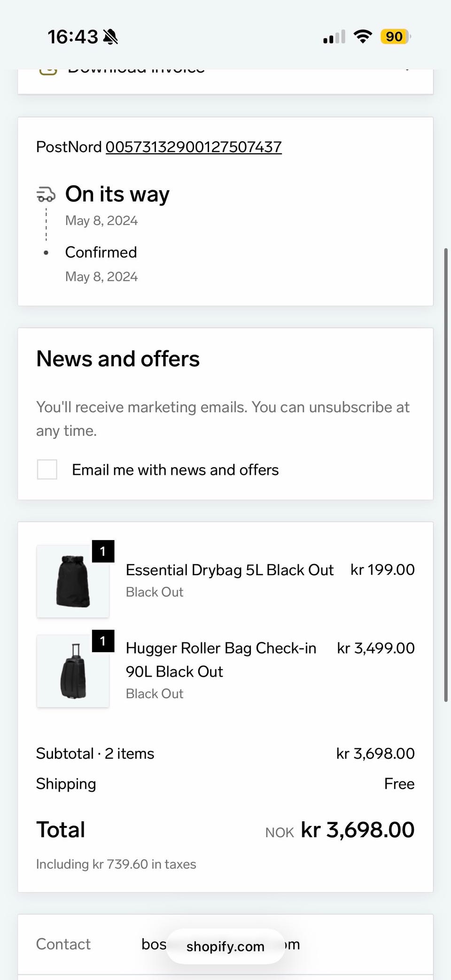Check the Email me with news and offers box

(47, 470)
